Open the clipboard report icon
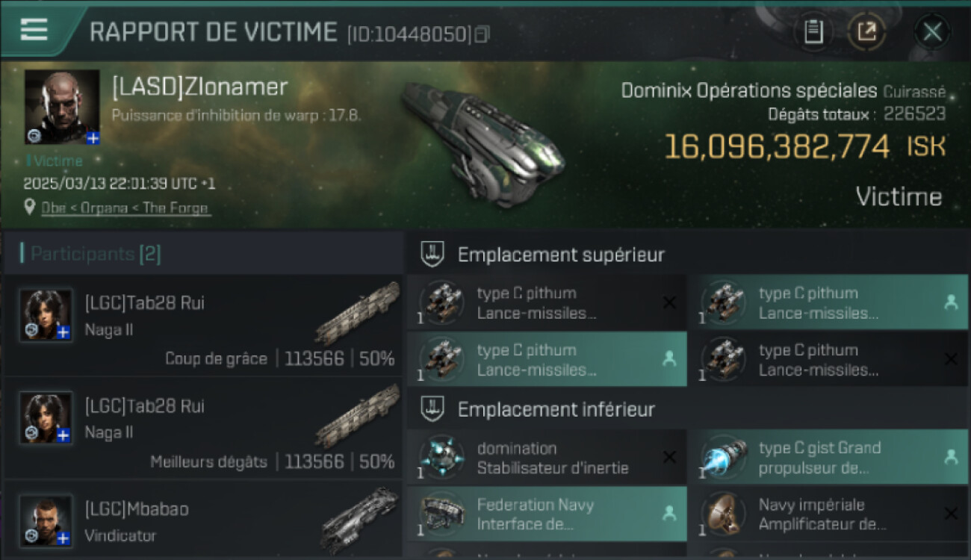The width and height of the screenshot is (971, 560). tap(813, 32)
